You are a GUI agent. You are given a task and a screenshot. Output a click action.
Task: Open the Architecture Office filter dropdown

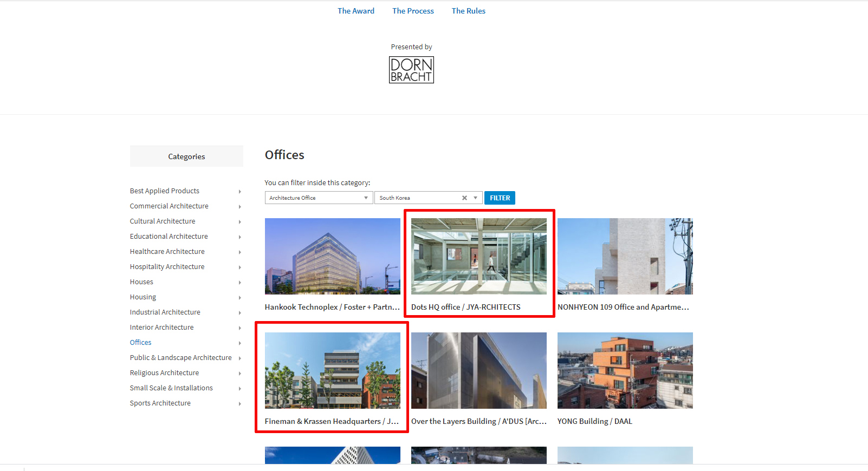point(319,198)
